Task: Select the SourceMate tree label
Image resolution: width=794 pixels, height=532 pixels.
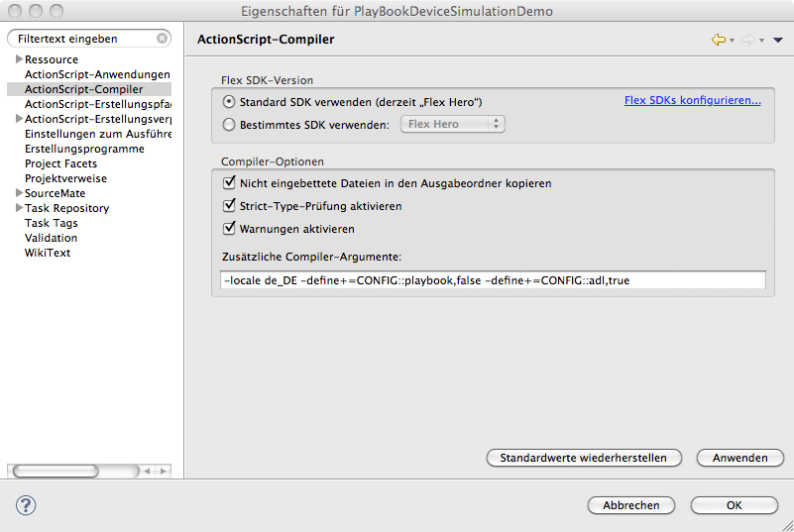Action: (55, 193)
